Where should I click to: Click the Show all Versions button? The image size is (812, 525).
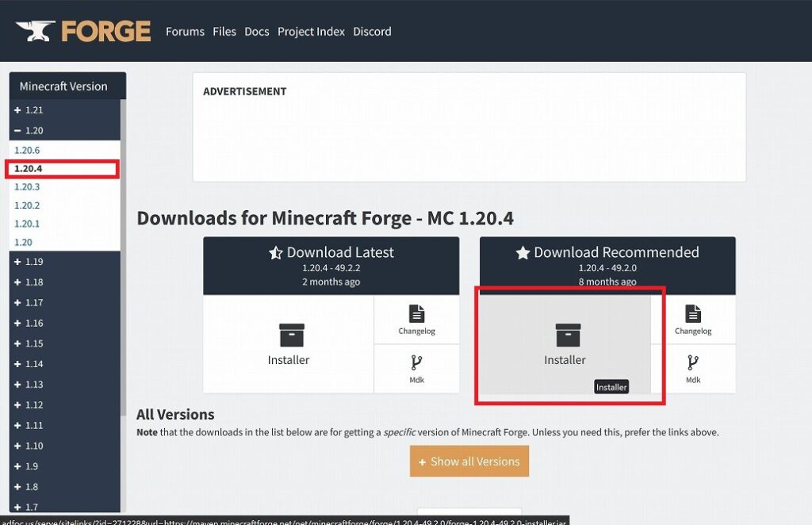[469, 462]
